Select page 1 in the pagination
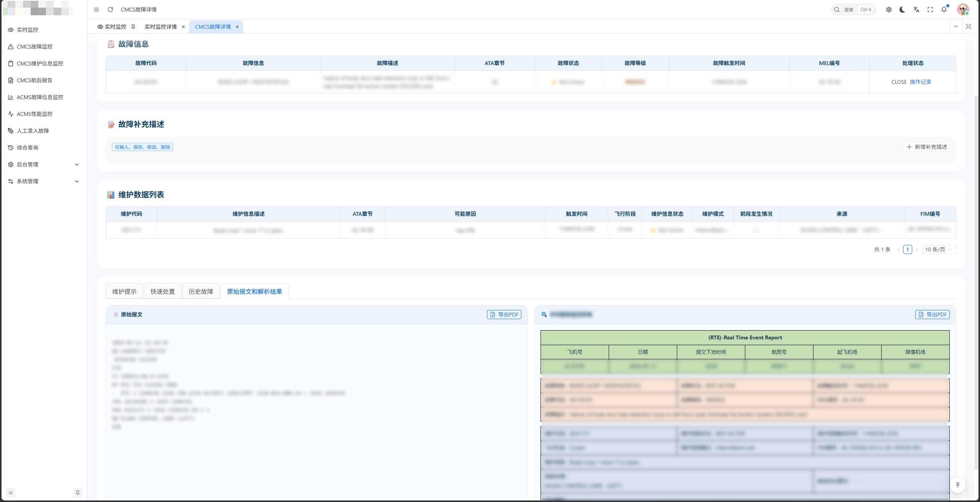Image resolution: width=980 pixels, height=502 pixels. coord(908,249)
